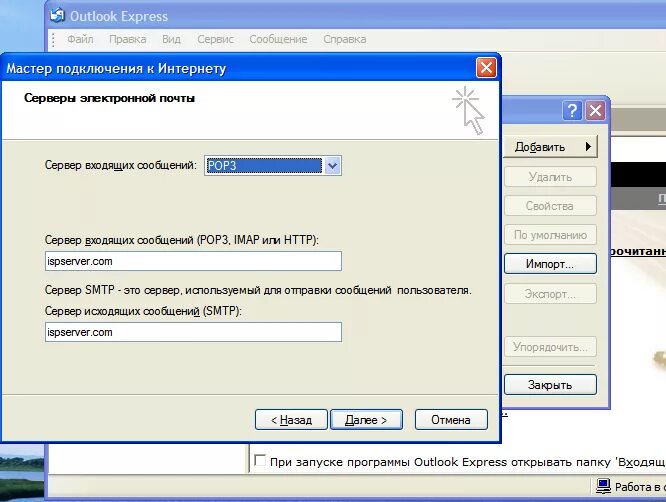
Task: Click the По умолчанию button
Action: coord(550,235)
